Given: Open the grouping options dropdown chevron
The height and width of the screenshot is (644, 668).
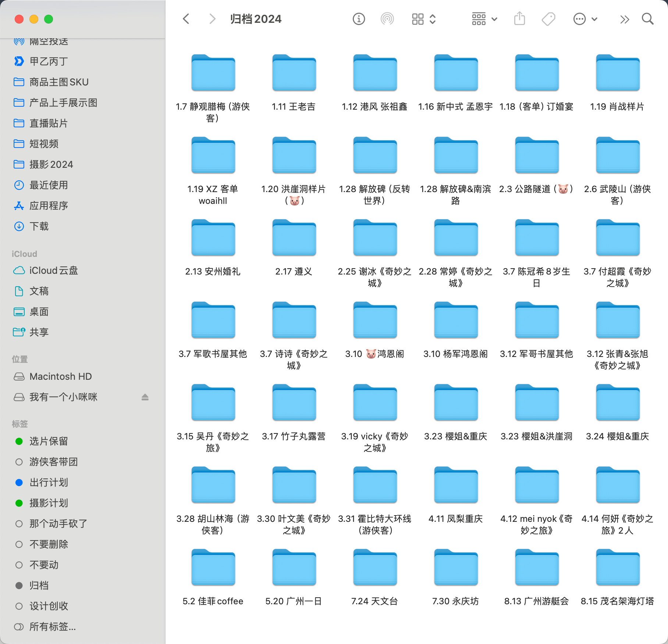Looking at the screenshot, I should [x=494, y=19].
